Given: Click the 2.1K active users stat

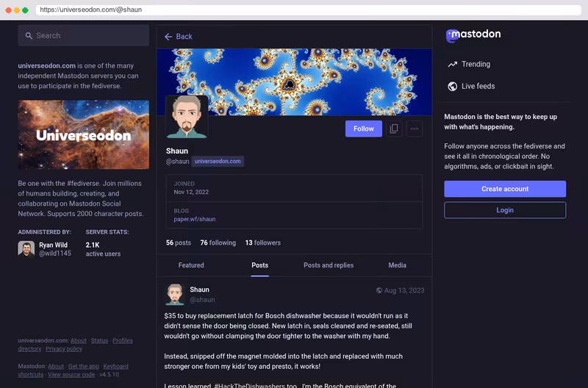Looking at the screenshot, I should point(103,249).
